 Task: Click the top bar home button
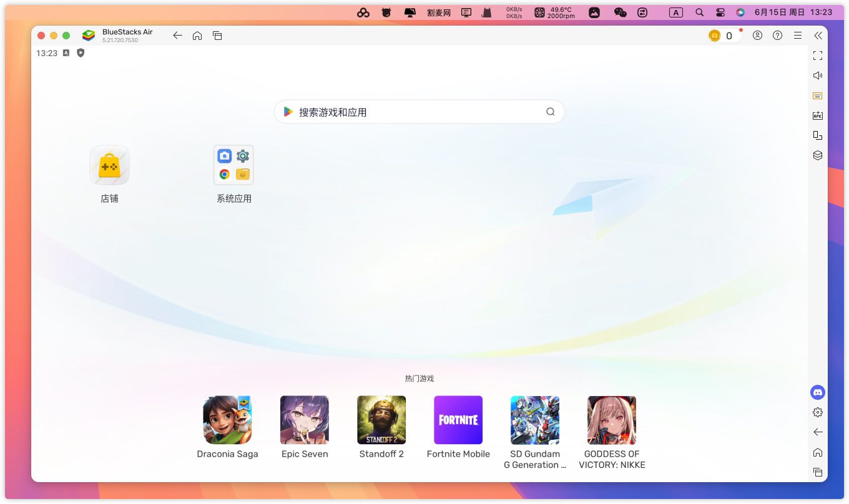(x=197, y=36)
